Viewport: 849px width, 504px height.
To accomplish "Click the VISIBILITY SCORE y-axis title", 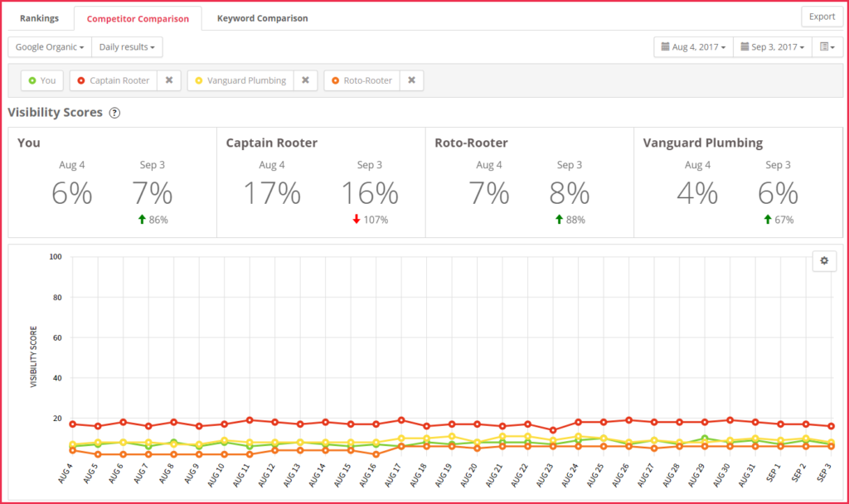I will pos(33,356).
